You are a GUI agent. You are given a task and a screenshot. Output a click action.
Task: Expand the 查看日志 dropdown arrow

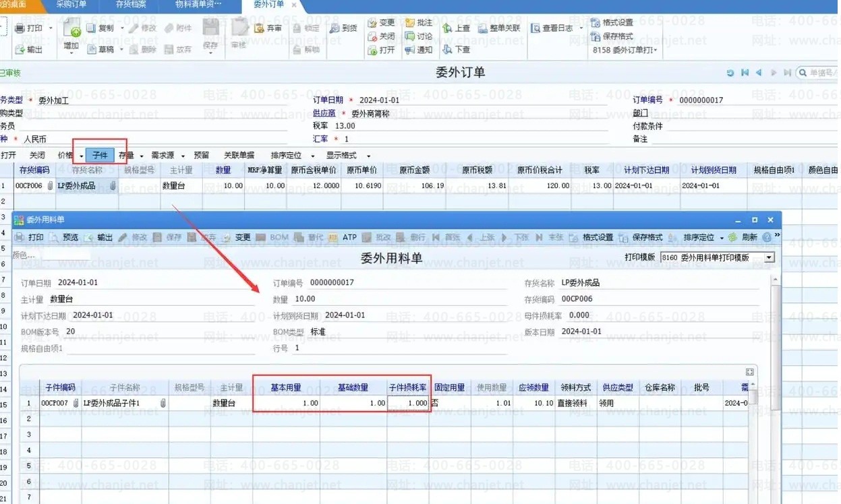point(581,28)
